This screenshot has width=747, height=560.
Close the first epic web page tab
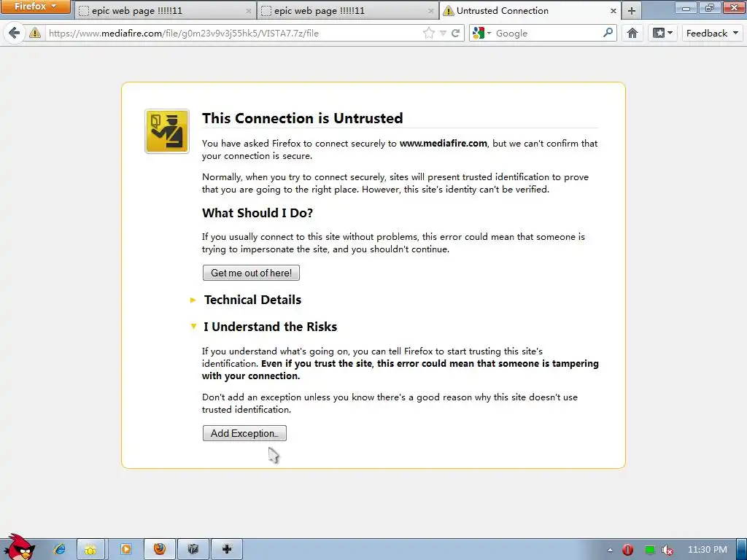click(248, 10)
